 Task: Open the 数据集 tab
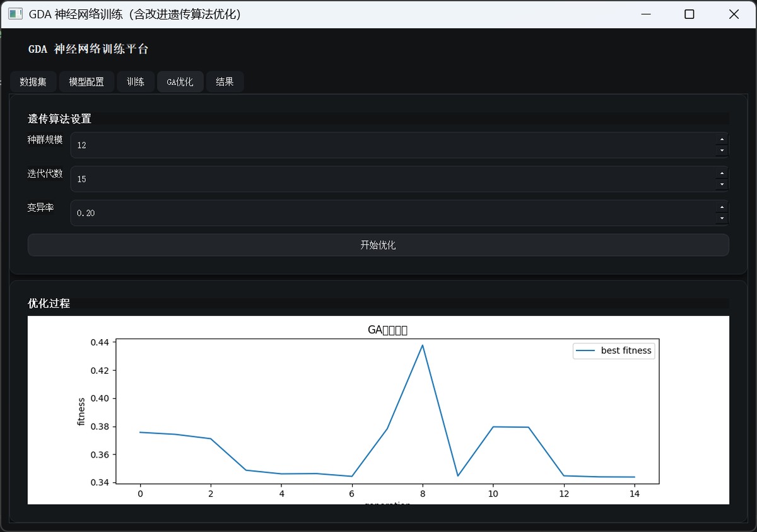point(33,82)
